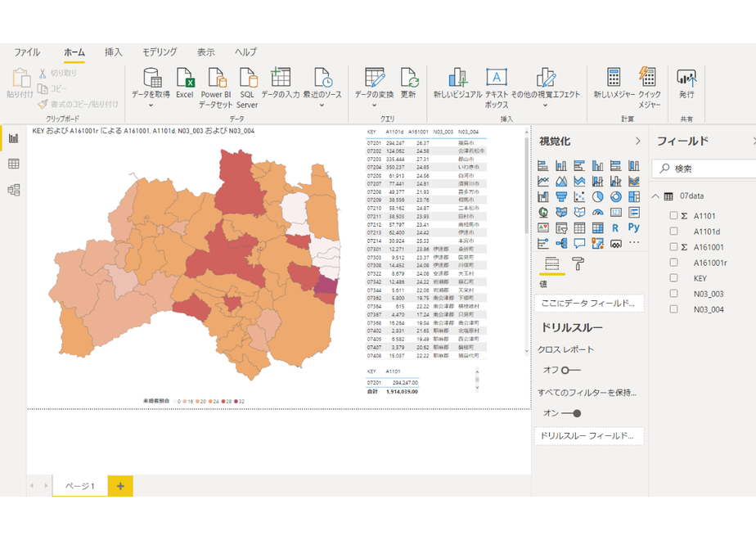Screen dimensions: 756x540
Task: Switch to Model view in left sidebar
Action: [13, 190]
